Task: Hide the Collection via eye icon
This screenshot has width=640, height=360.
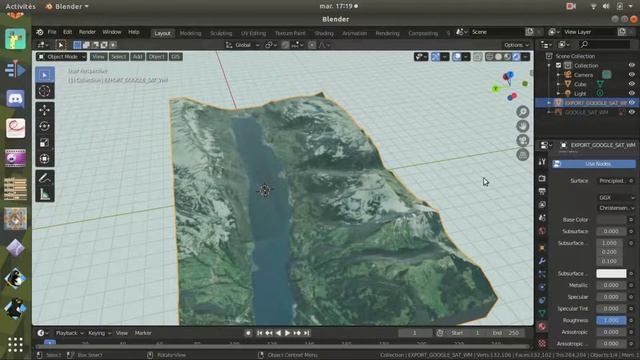Action: 631,65
